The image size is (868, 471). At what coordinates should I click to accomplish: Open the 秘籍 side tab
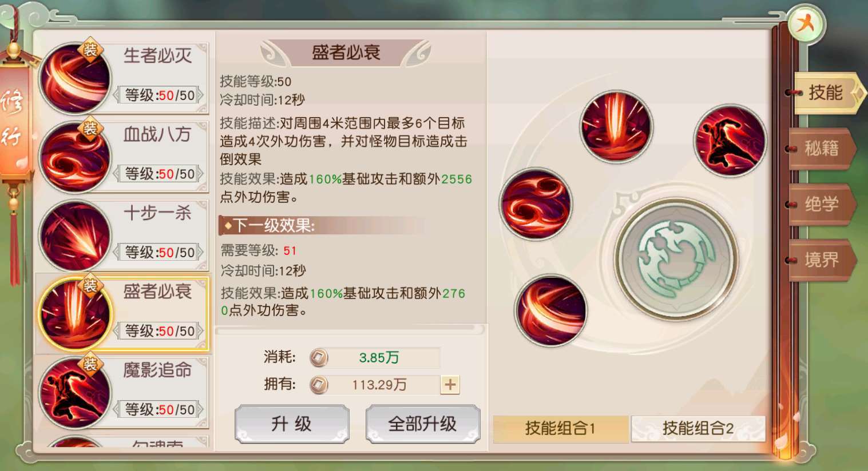[x=822, y=149]
